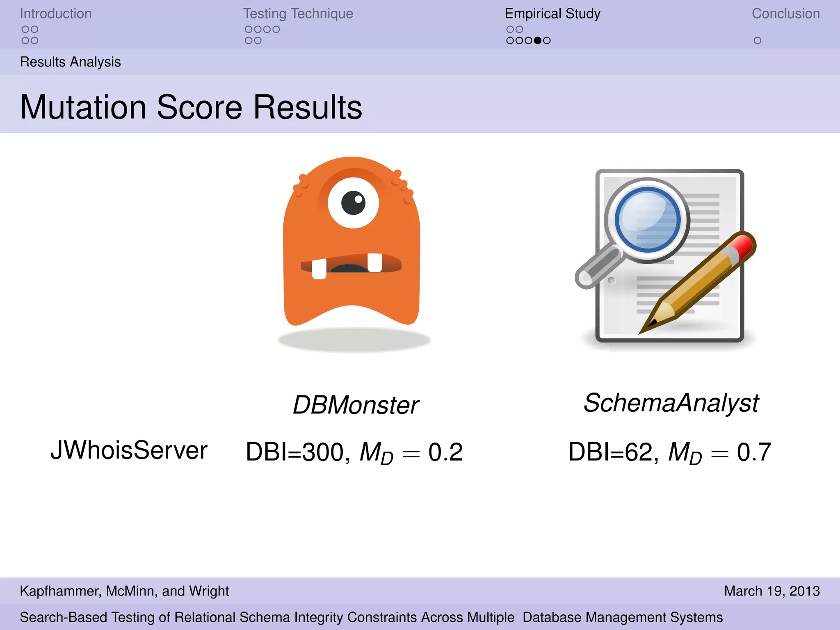Click third dot in Testing Technique's top row
The width and height of the screenshot is (840, 630).
[x=267, y=30]
